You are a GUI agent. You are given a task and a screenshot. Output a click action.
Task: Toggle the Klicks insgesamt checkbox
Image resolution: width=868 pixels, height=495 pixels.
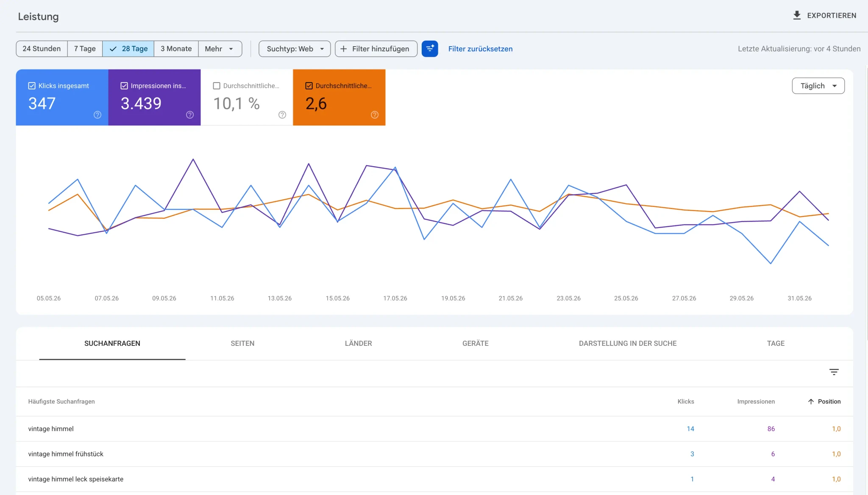[x=32, y=86]
